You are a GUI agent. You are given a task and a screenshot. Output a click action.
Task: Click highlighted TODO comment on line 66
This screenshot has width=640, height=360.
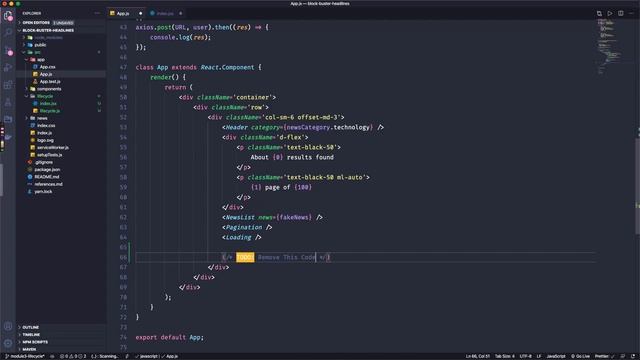click(245, 257)
